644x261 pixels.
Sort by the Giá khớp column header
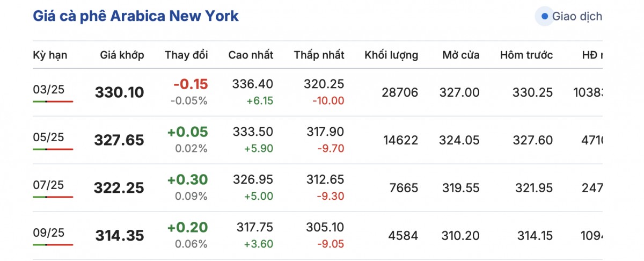pos(122,55)
